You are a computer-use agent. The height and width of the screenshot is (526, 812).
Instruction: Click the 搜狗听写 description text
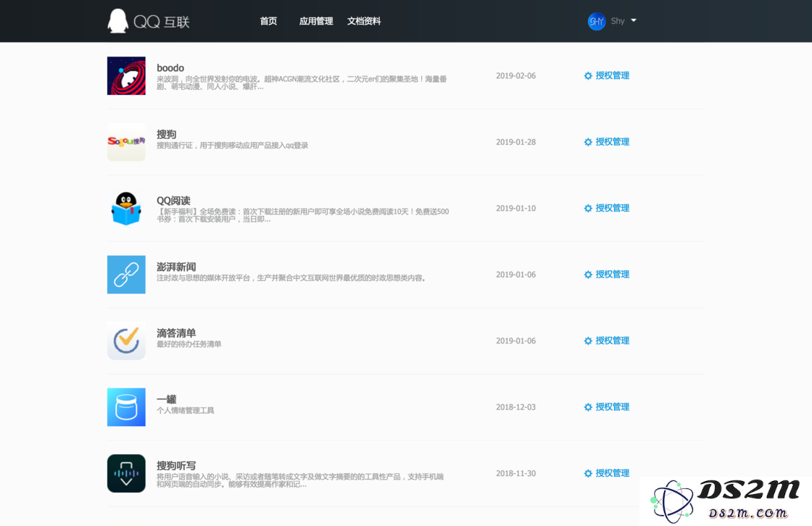tap(300, 480)
